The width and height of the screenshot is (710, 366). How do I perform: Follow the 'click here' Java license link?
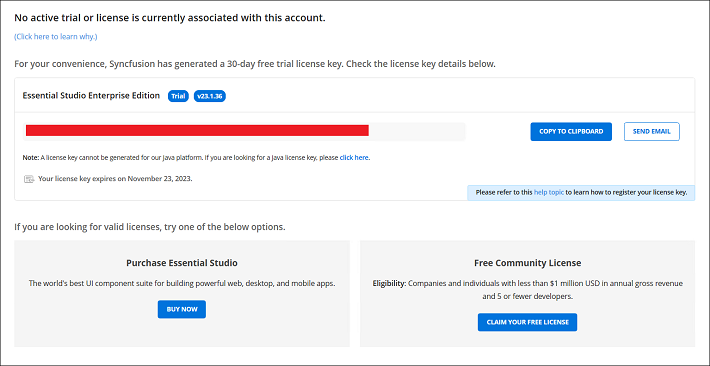click(x=354, y=158)
